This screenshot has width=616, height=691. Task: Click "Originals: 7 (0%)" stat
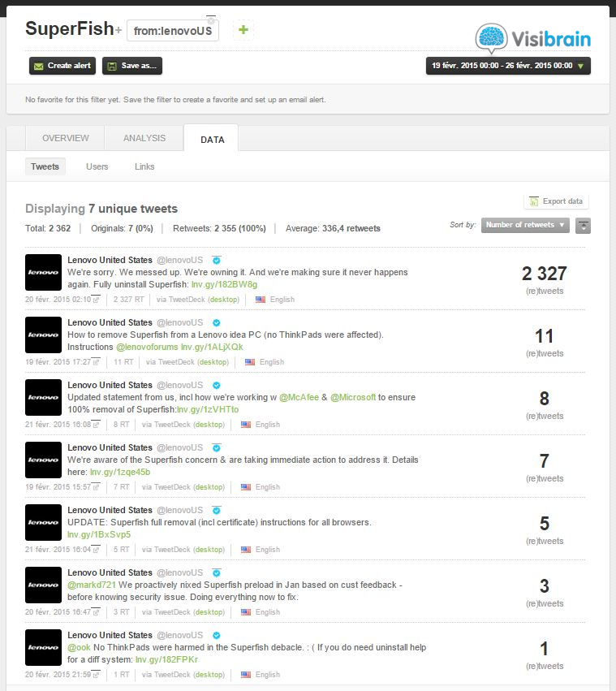click(122, 229)
